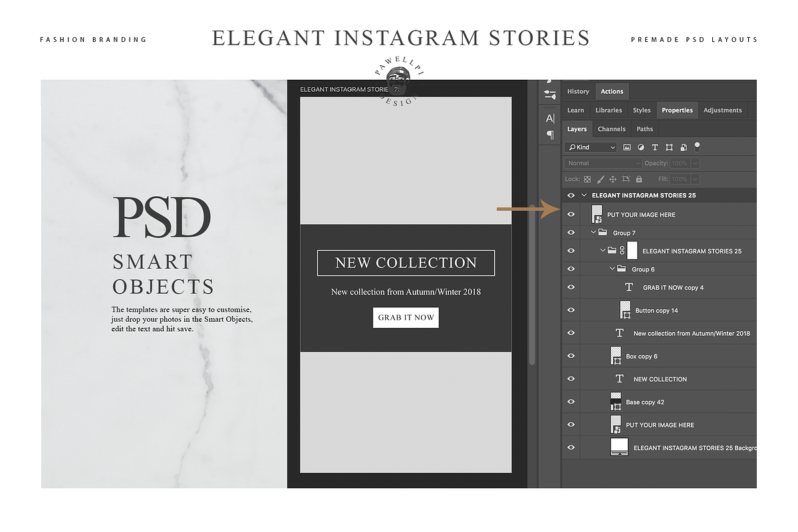
Task: Click the NEW COLLECTION box on canvas
Action: (x=406, y=263)
